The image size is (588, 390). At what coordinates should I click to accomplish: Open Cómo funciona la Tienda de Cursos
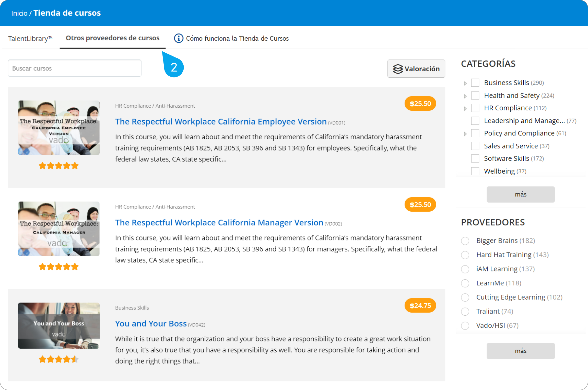[x=237, y=38]
